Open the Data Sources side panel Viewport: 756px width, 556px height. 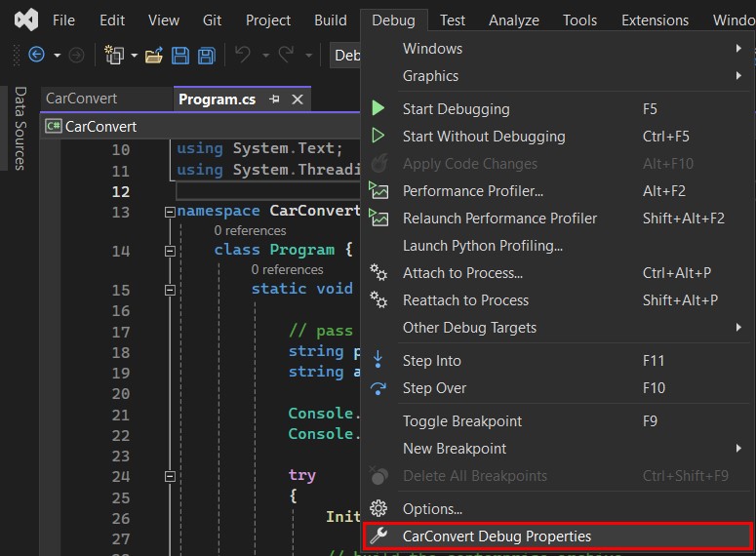(x=20, y=128)
